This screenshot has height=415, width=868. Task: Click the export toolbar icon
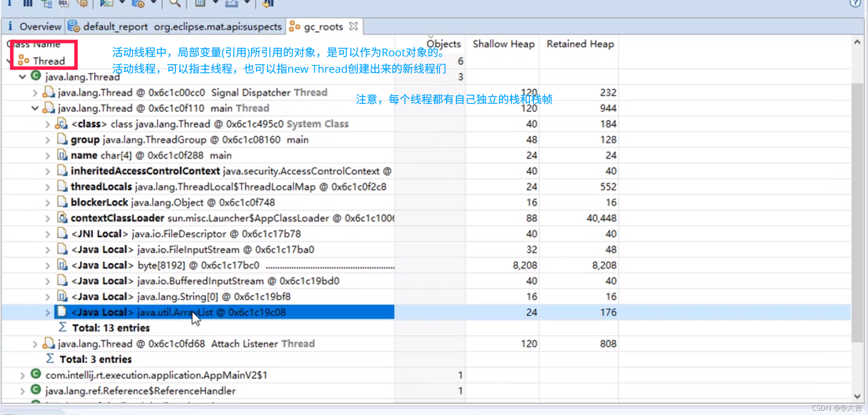[x=231, y=3]
